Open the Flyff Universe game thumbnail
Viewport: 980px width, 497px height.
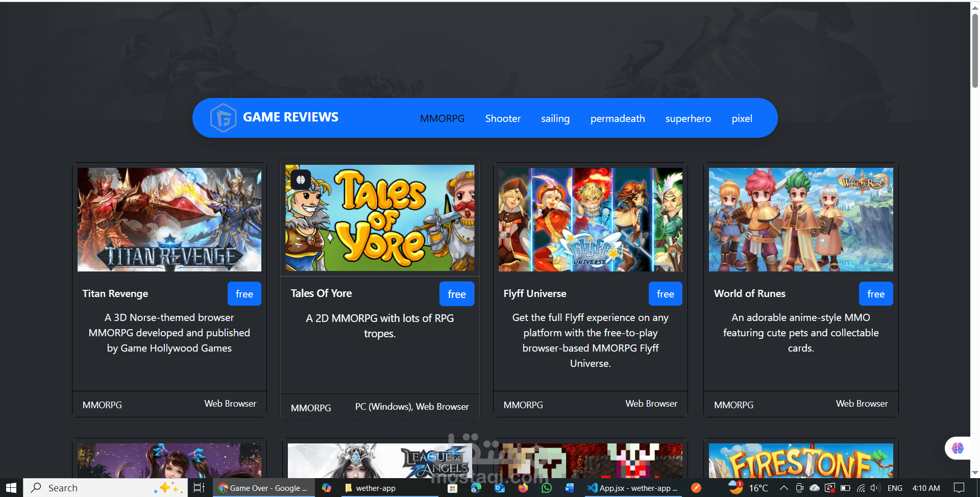pyautogui.click(x=591, y=219)
